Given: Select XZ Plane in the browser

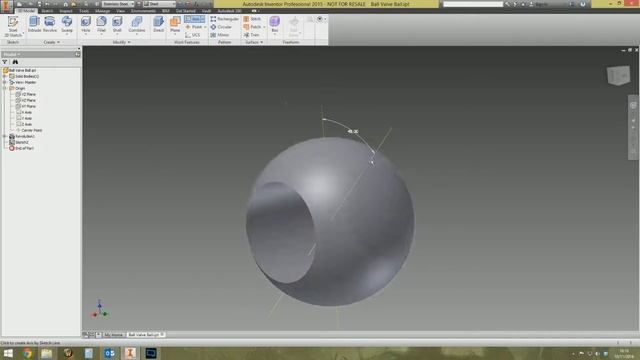Looking at the screenshot, I should point(26,100).
